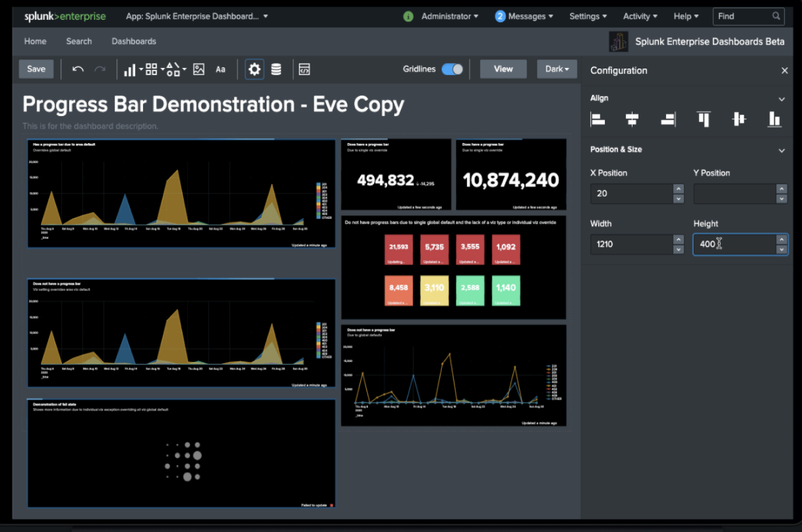Click the align right edges icon
Screen dimensions: 802x532
[x=668, y=119]
